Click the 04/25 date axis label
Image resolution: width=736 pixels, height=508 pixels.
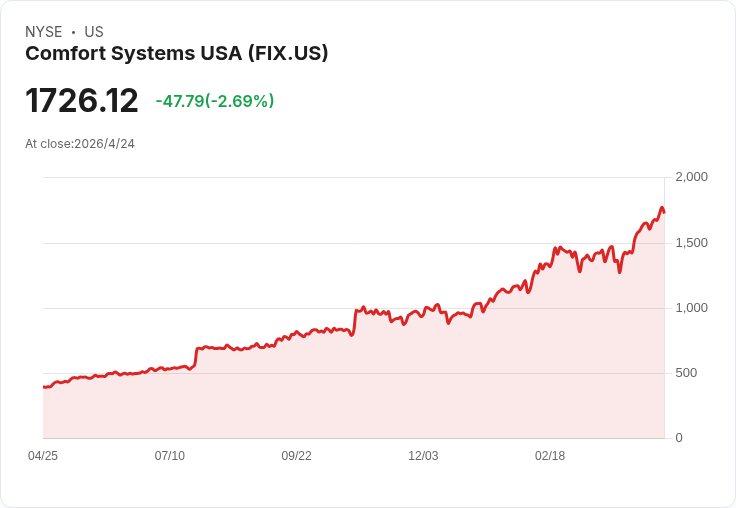43,455
